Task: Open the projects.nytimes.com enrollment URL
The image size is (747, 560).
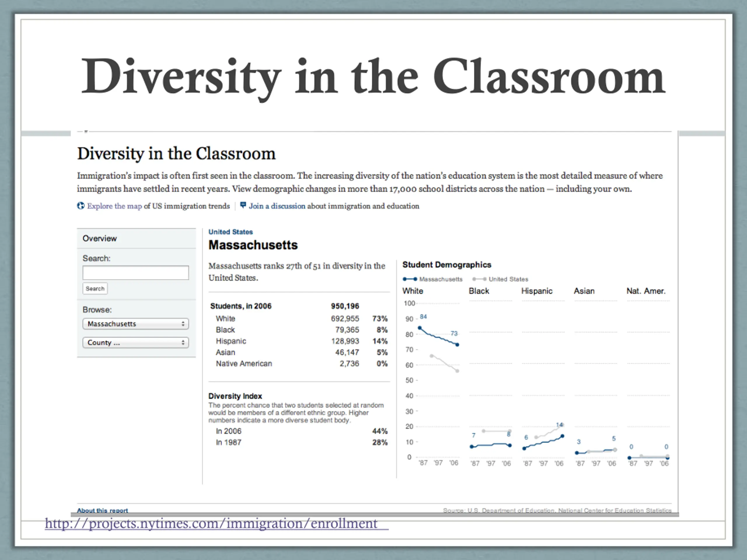Action: pos(211,524)
